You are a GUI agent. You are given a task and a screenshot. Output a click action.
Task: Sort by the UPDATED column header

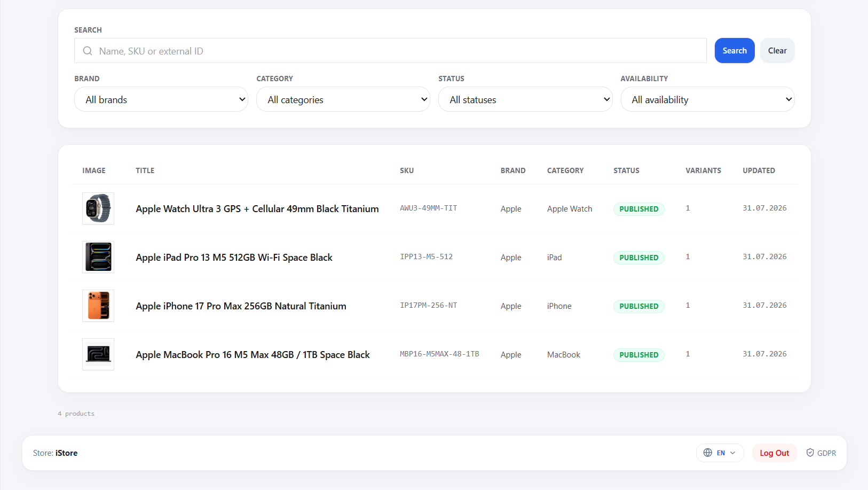(x=759, y=170)
